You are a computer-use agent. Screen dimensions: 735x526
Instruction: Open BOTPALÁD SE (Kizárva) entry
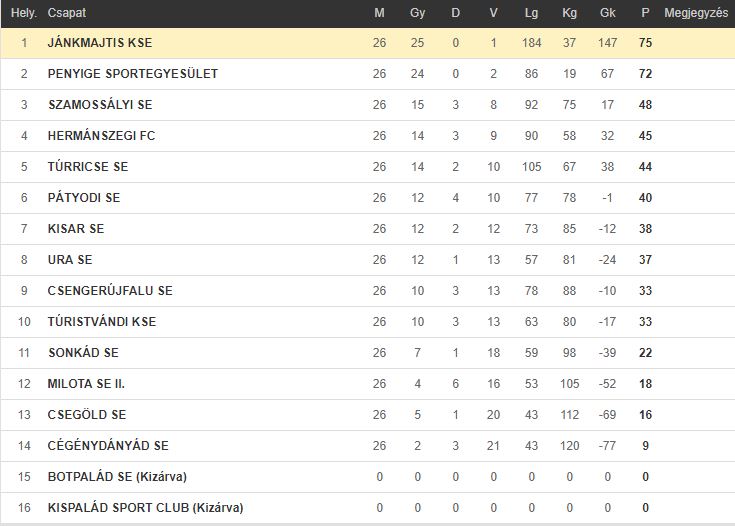[x=117, y=476]
